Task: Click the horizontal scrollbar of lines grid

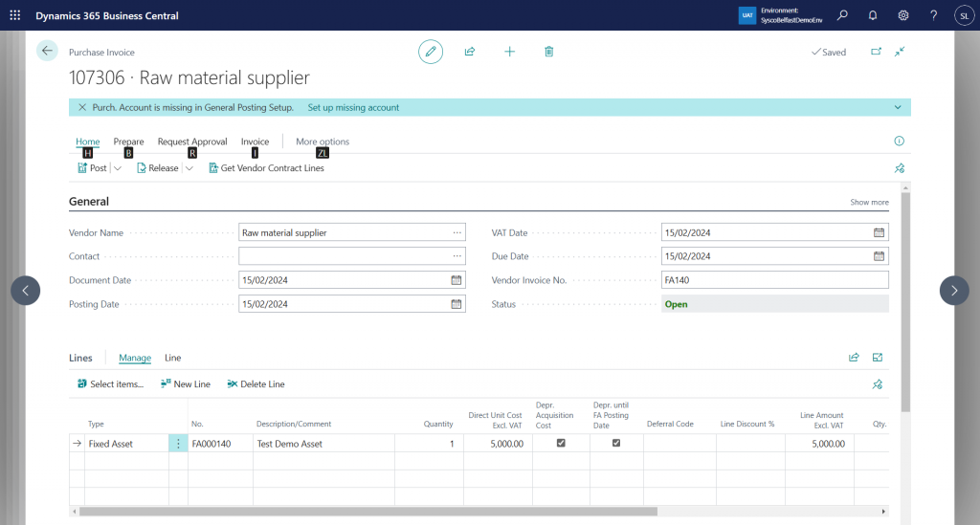Action: click(x=383, y=512)
